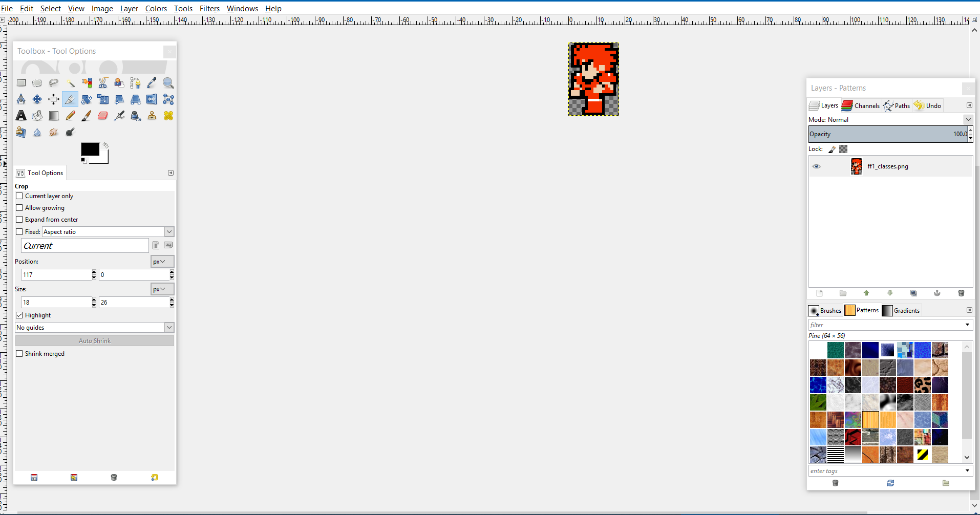980x515 pixels.
Task: Refresh the patterns list
Action: pyautogui.click(x=890, y=483)
